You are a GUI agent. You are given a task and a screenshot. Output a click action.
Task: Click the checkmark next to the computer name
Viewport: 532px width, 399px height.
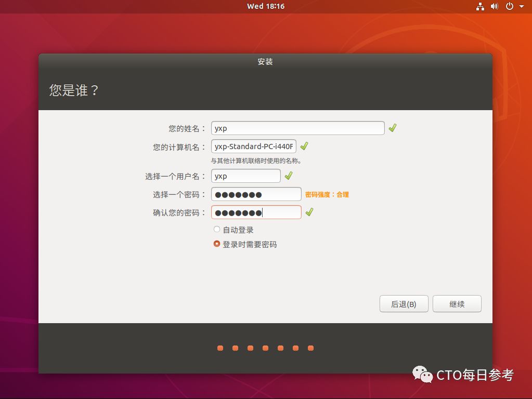coord(304,146)
